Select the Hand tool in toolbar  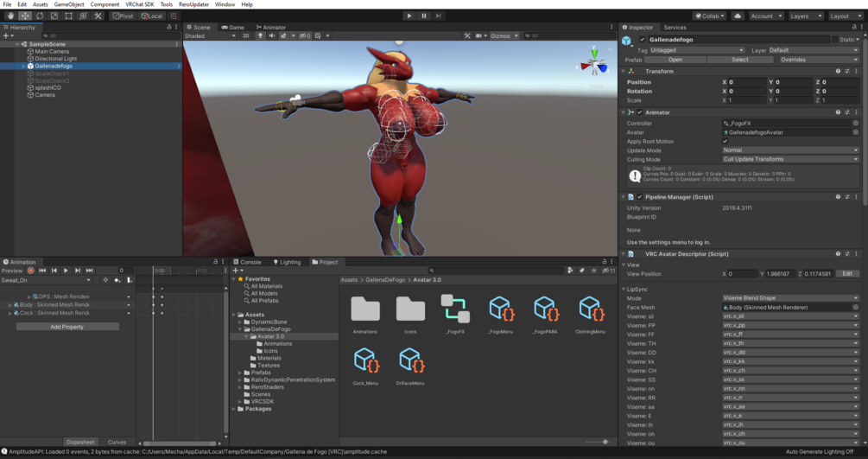tap(10, 16)
